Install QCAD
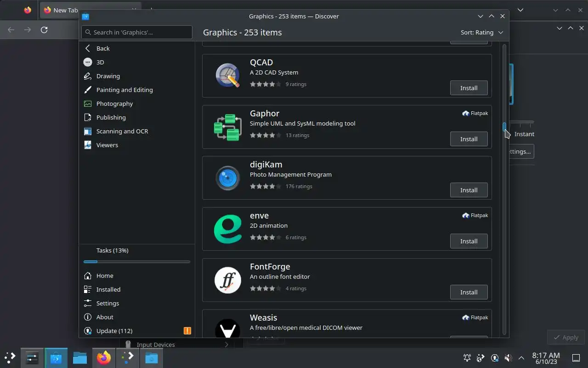The width and height of the screenshot is (588, 368). click(x=469, y=88)
